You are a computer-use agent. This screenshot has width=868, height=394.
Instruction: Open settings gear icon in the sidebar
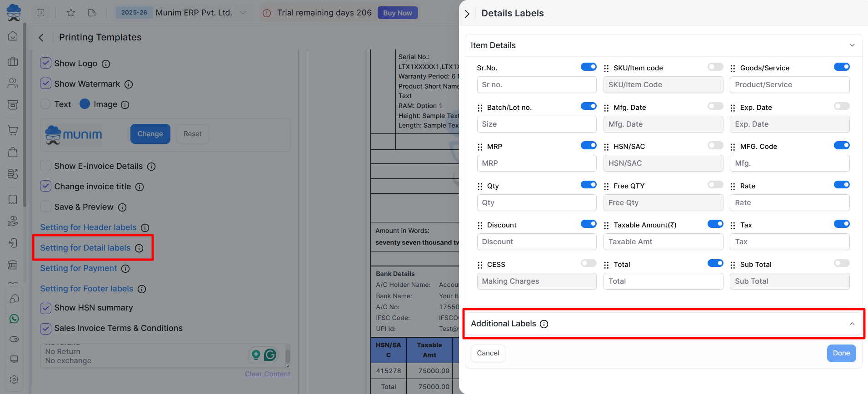tap(14, 379)
